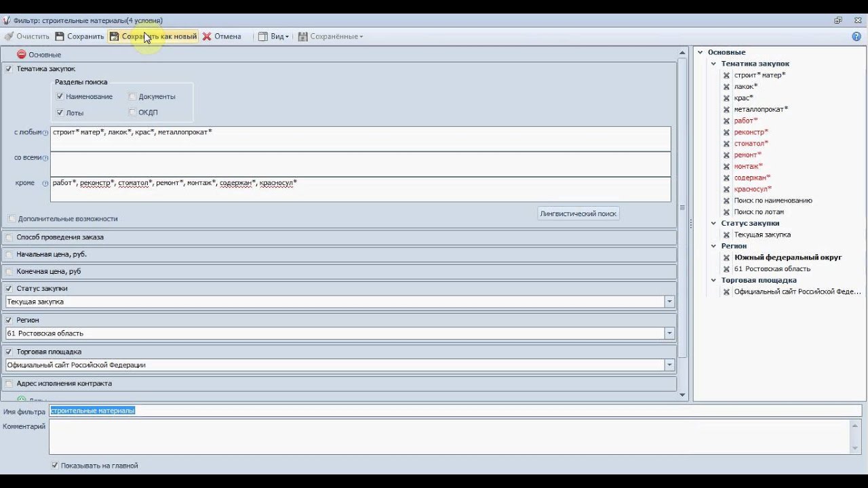
Task: Enable Конечная цена, руб checkbox
Action: (x=9, y=271)
